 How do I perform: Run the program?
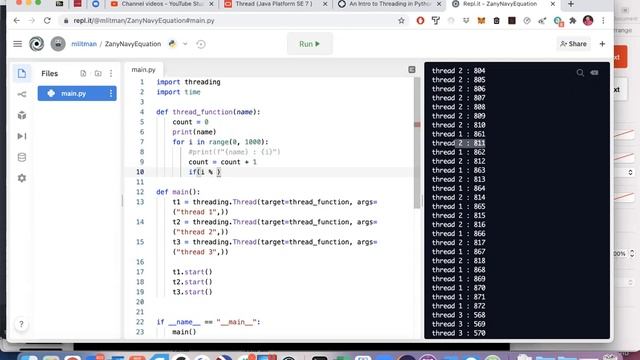pyautogui.click(x=310, y=44)
